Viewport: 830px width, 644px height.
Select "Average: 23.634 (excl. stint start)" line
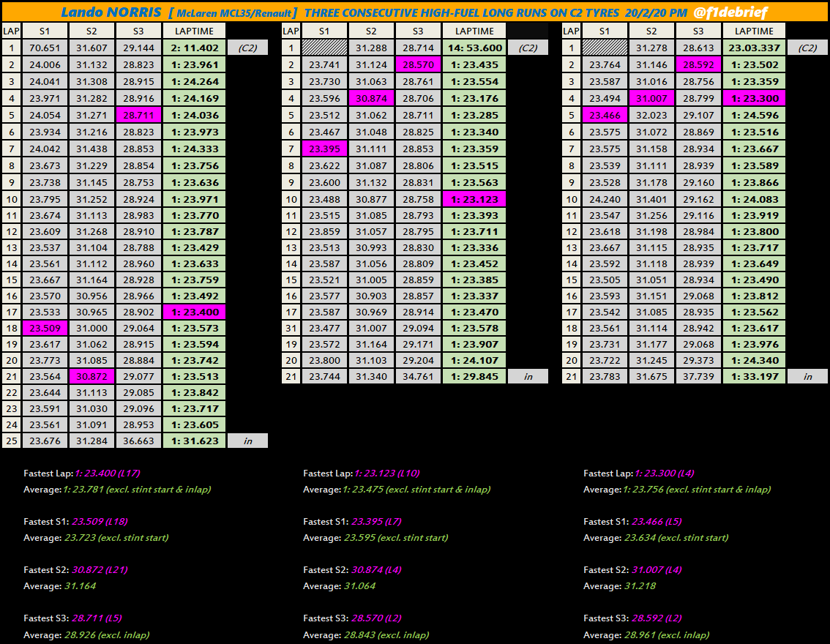(656, 538)
